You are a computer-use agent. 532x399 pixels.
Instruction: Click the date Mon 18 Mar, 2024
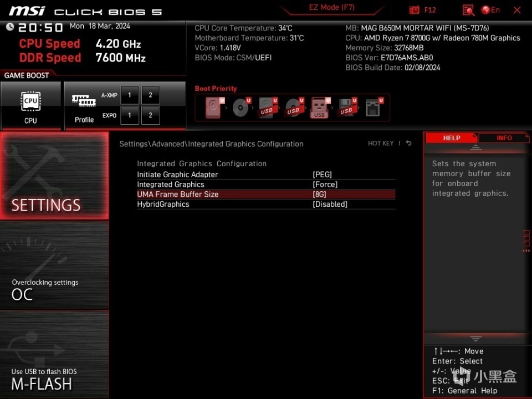point(100,26)
